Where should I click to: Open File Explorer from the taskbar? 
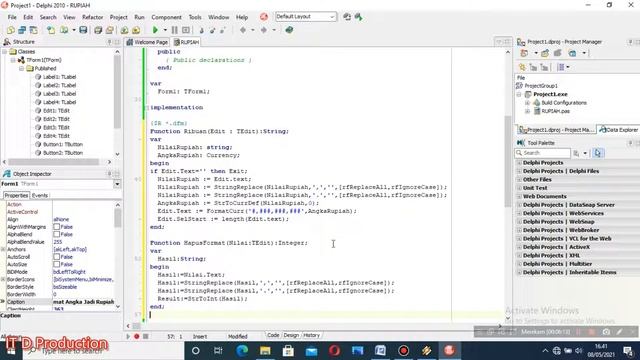point(265,351)
